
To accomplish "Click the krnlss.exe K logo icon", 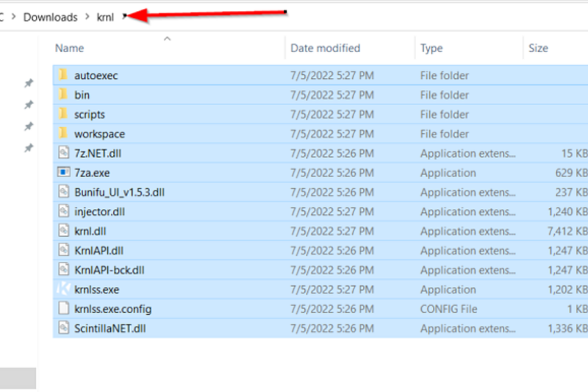I will 63,289.
